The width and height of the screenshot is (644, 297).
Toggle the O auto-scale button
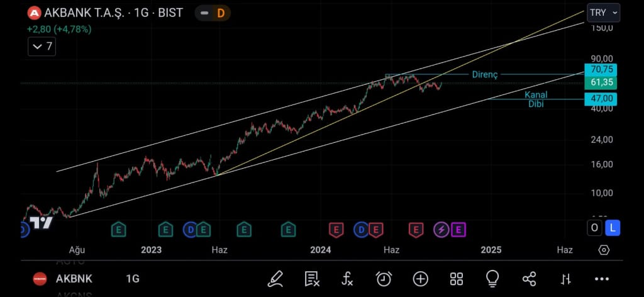[594, 228]
